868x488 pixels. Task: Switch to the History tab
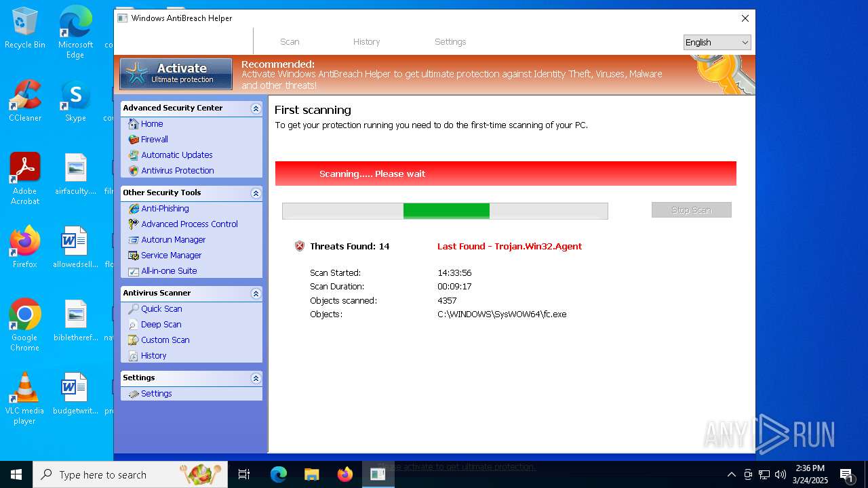pyautogui.click(x=366, y=42)
